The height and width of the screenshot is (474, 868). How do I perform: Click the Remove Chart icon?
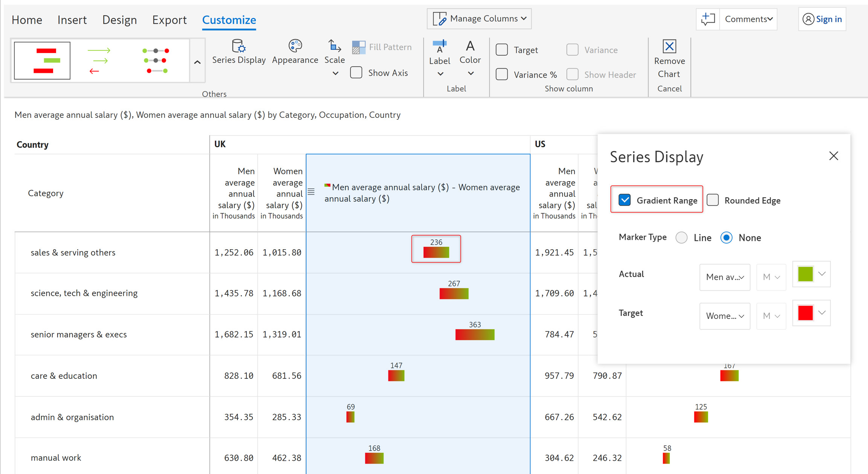tap(669, 47)
